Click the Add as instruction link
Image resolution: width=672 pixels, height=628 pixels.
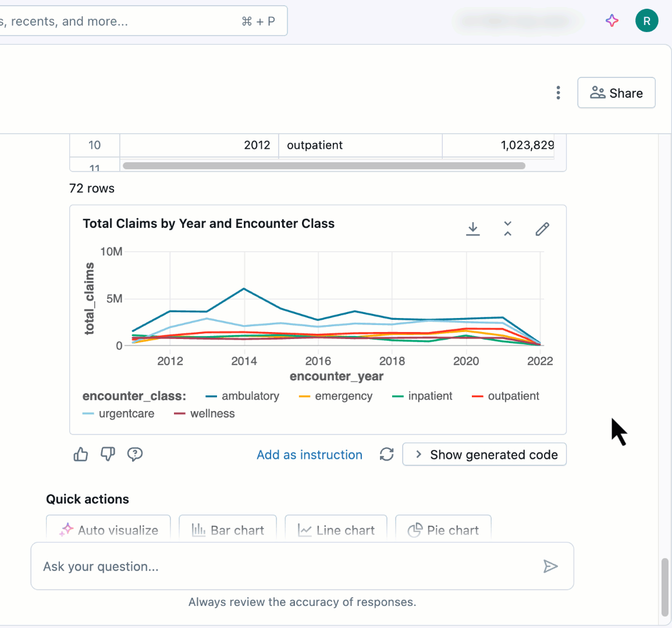310,455
